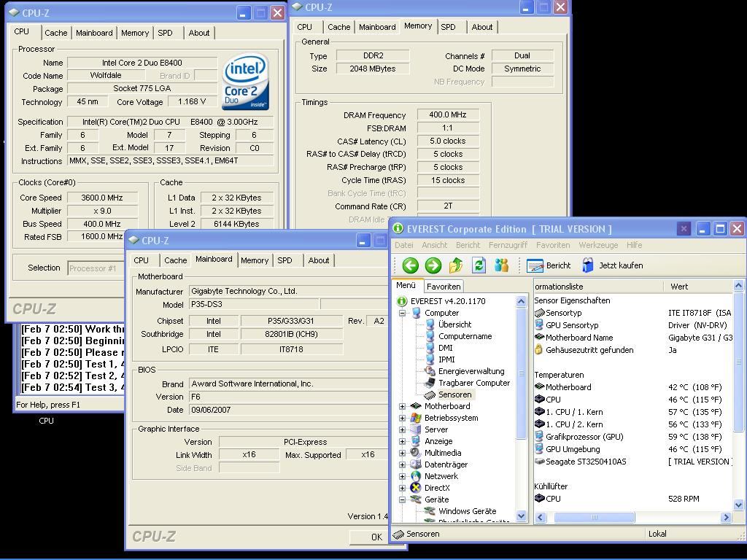747x560 pixels.
Task: Switch to the Favoriten tab in EVEREST
Action: pos(443,286)
